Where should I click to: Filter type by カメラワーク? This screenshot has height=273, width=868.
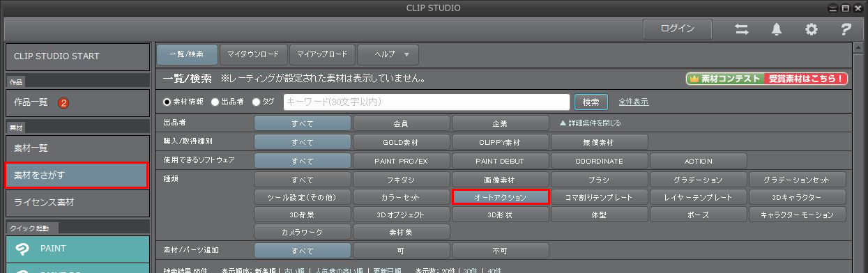click(x=303, y=232)
